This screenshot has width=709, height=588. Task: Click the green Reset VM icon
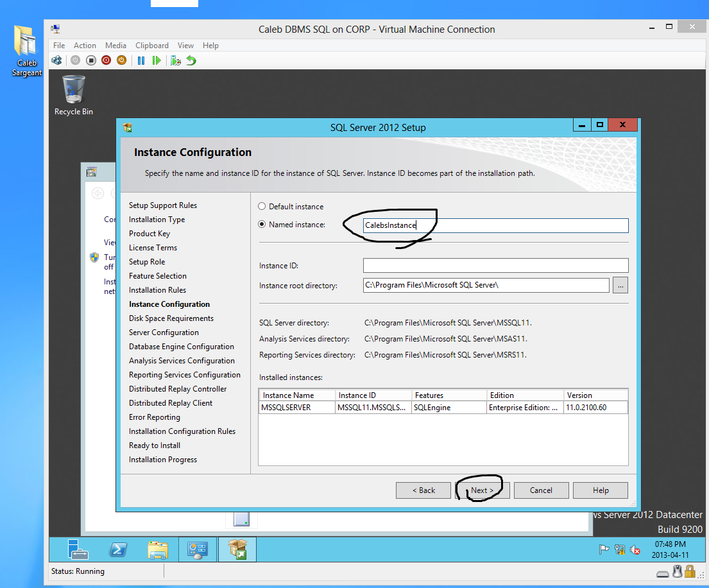point(157,60)
